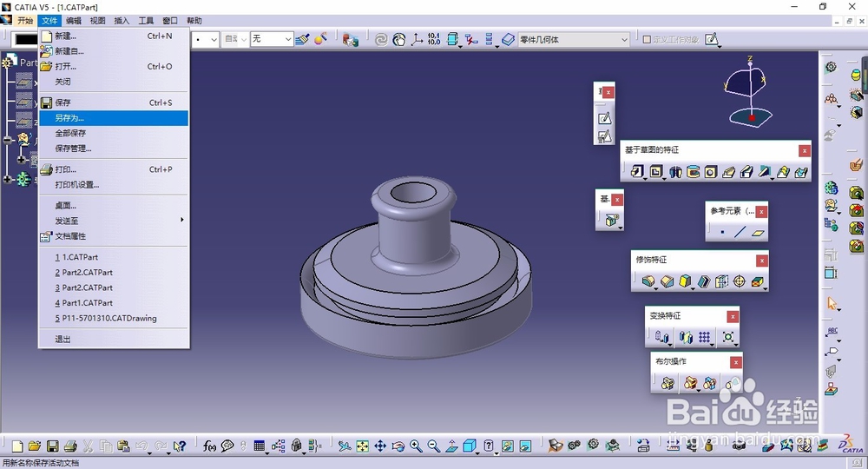
Task: Expand the Rectangular Pattern dropdown arrow
Action: (x=712, y=343)
